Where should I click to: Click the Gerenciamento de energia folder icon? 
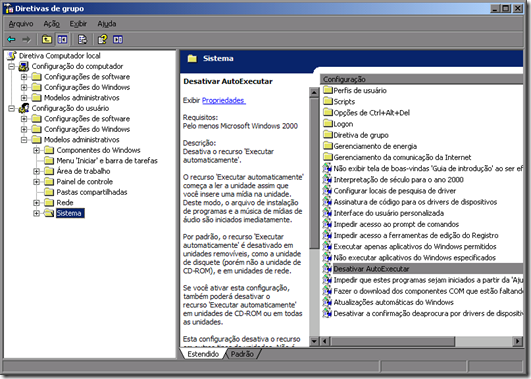(327, 146)
